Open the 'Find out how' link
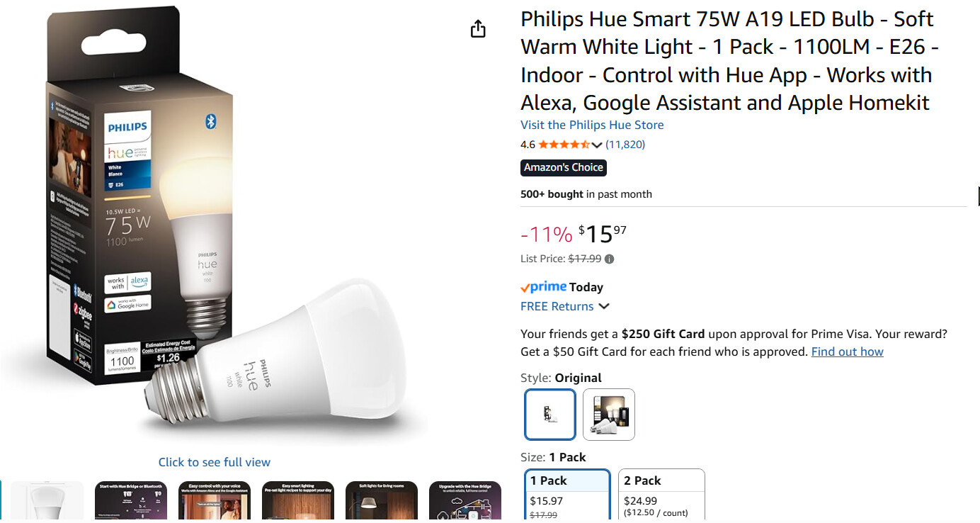 click(847, 352)
